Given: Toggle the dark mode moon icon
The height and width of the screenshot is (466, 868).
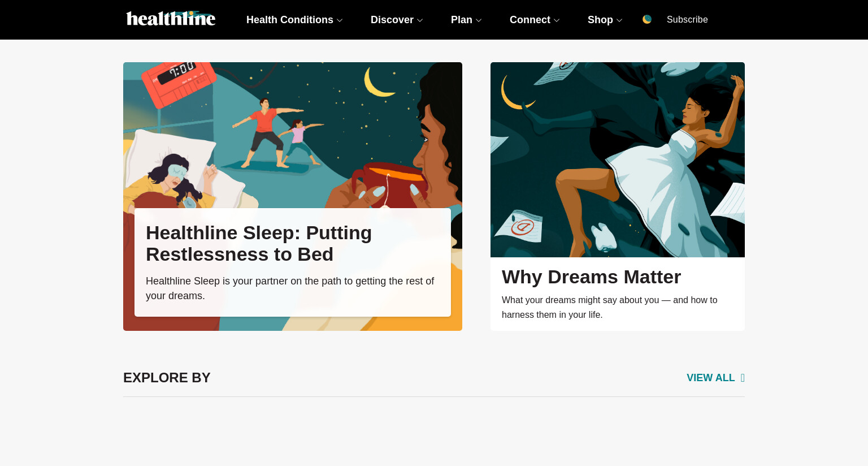Looking at the screenshot, I should (647, 19).
